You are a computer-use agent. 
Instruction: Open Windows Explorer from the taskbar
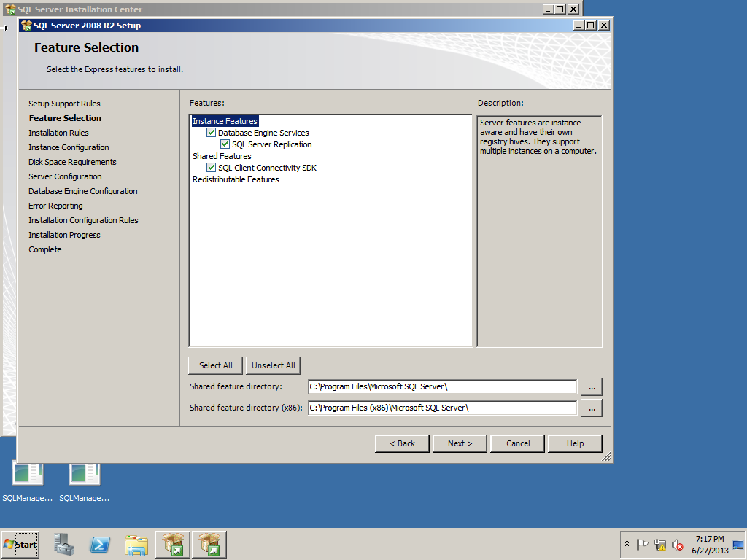(x=136, y=545)
